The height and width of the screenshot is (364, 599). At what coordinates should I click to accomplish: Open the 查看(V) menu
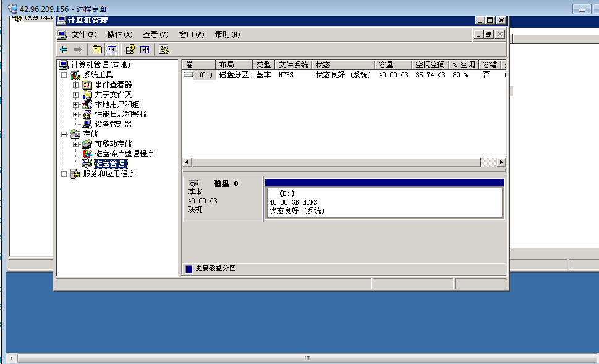tap(155, 35)
